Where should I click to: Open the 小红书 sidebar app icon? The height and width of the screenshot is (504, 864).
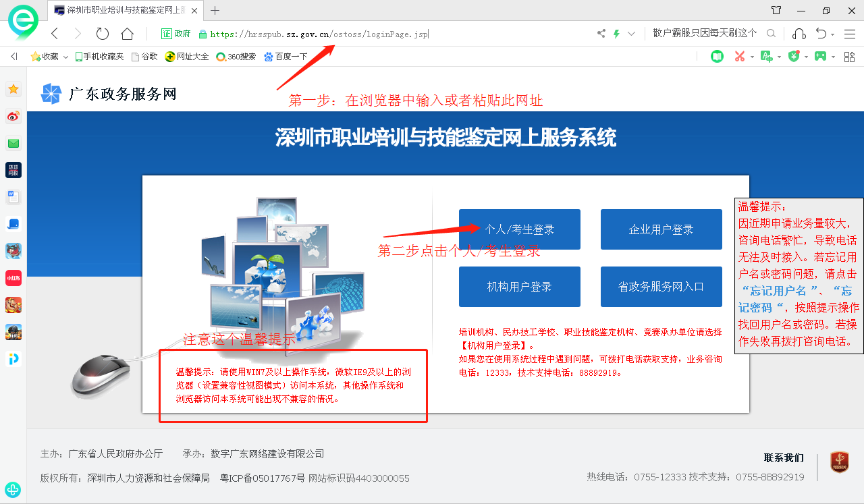pyautogui.click(x=13, y=278)
